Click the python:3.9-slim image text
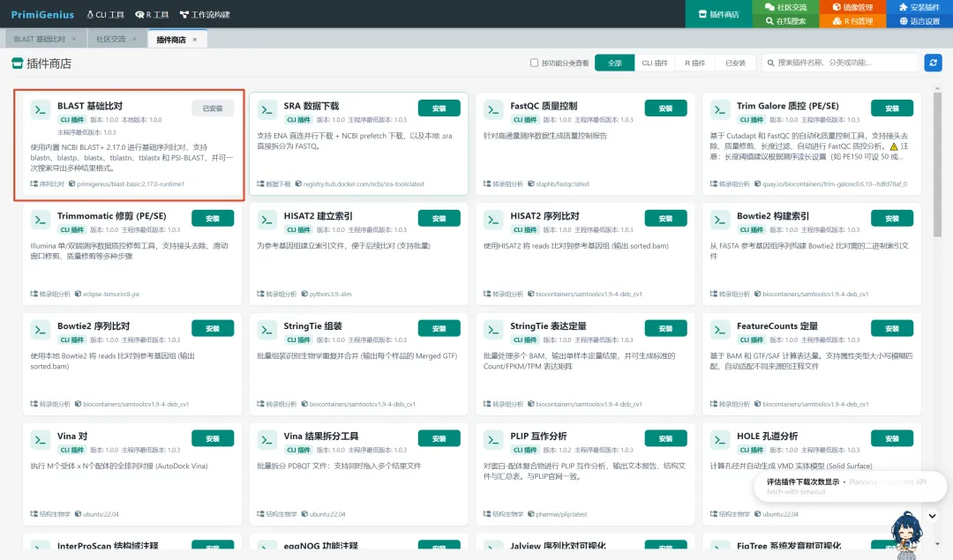The width and height of the screenshot is (953, 560). [x=330, y=294]
